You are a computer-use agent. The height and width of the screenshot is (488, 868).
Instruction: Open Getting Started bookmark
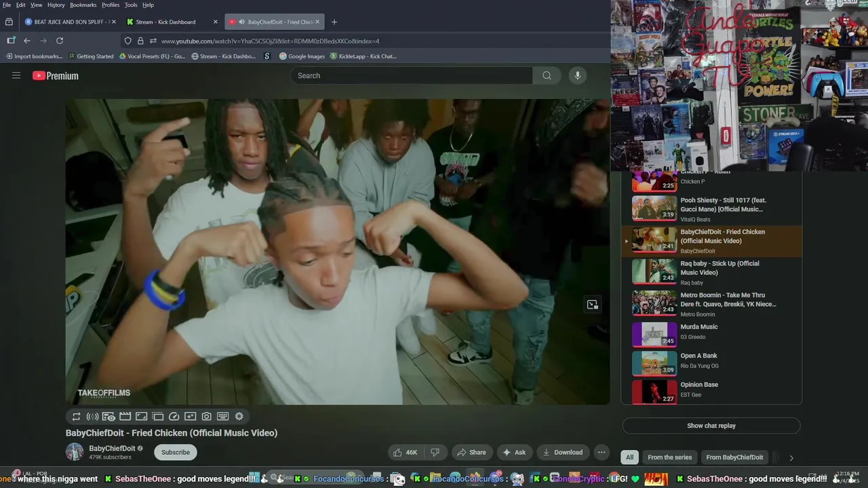pyautogui.click(x=92, y=56)
